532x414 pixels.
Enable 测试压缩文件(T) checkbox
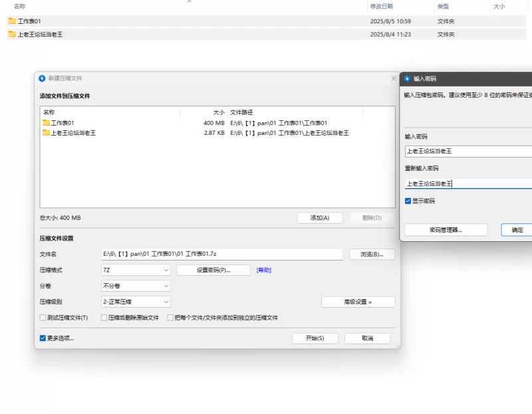tap(43, 318)
